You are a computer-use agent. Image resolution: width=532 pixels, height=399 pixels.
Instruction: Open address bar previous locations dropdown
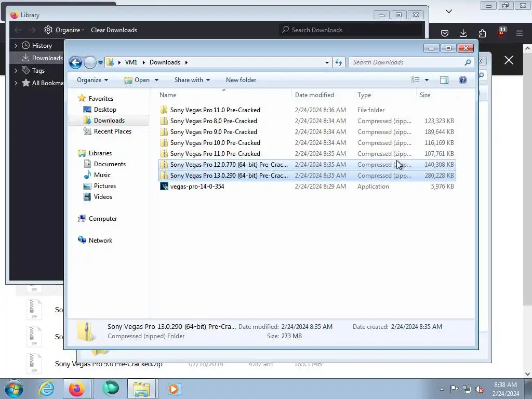(x=327, y=62)
